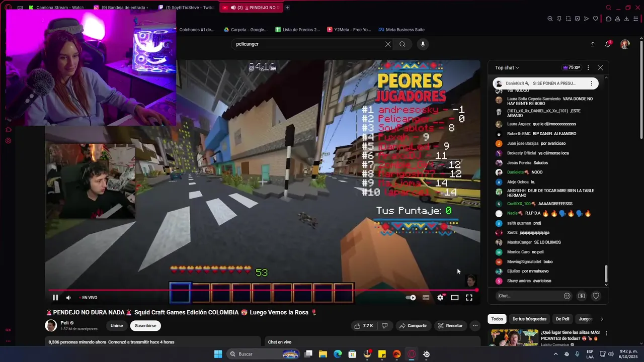
Task: Send a heart reaction in chat
Action: pyautogui.click(x=596, y=296)
